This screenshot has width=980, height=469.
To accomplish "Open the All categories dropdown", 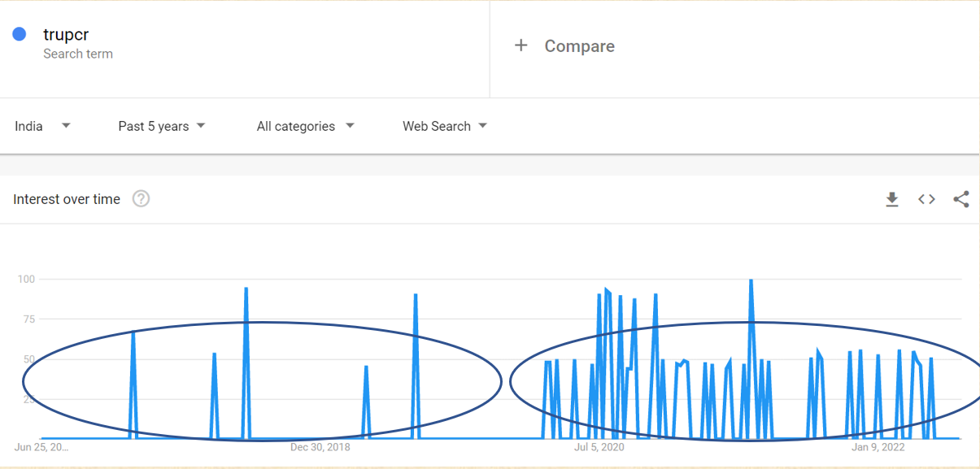I will click(305, 126).
